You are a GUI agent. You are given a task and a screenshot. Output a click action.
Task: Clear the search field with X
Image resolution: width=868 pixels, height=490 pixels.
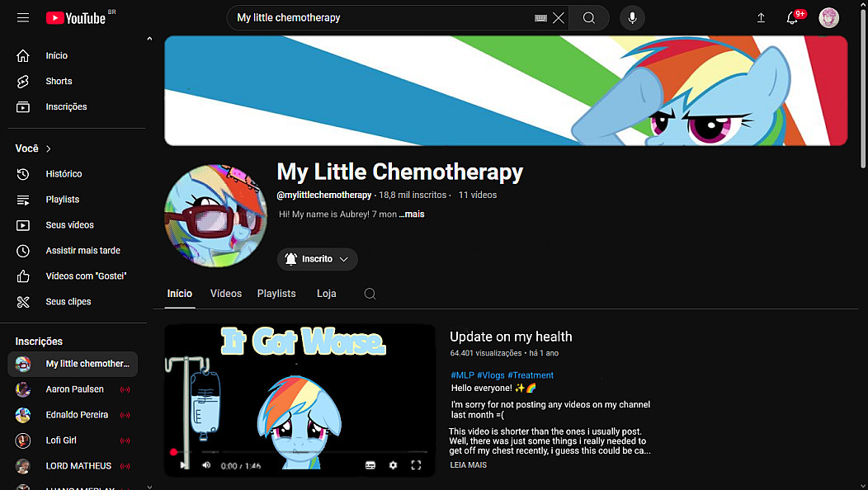(x=559, y=17)
